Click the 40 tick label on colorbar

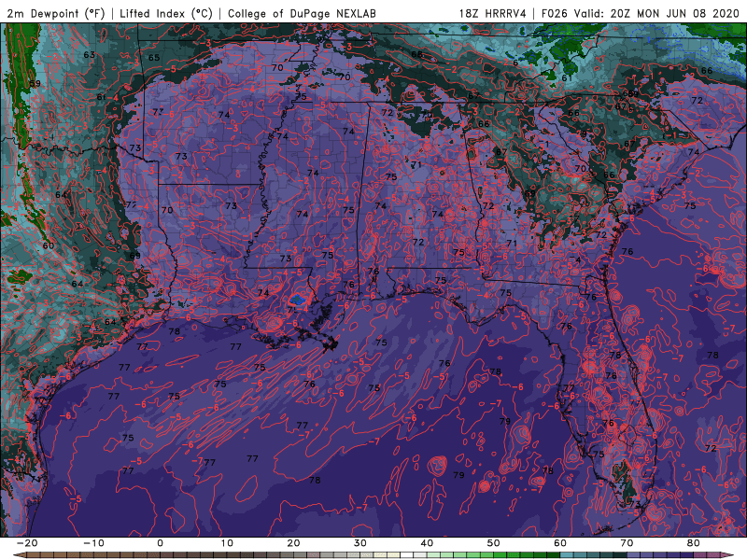[427, 543]
